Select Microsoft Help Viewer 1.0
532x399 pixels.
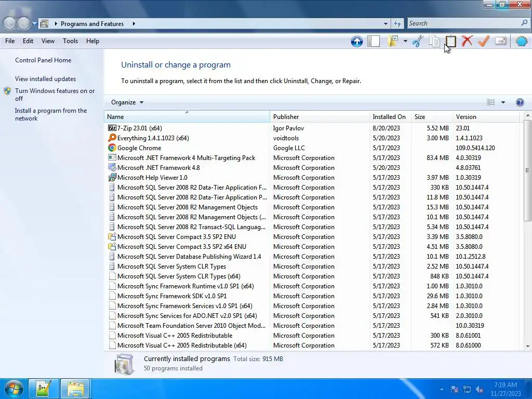[312, 178]
